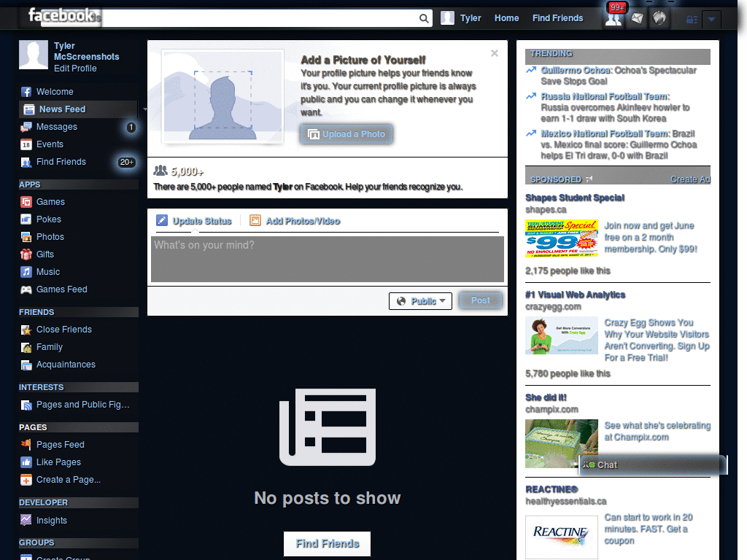Viewport: 747px width, 560px height.
Task: Open the Photos app icon
Action: (x=26, y=237)
